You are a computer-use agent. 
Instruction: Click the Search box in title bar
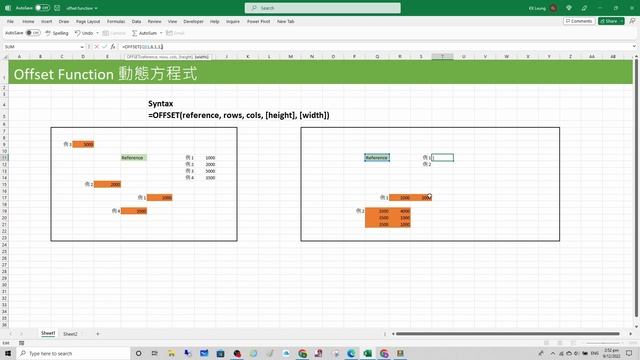[322, 8]
